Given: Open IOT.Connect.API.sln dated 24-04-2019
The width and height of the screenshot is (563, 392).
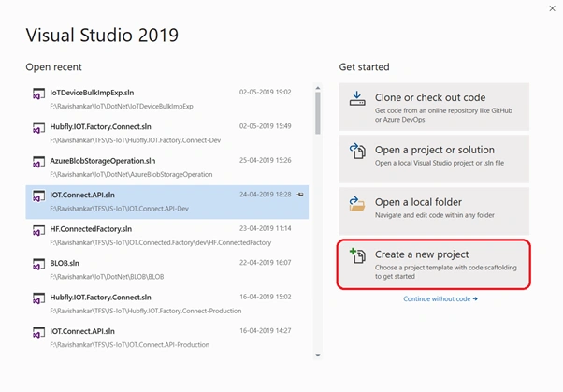Looking at the screenshot, I should tap(167, 202).
